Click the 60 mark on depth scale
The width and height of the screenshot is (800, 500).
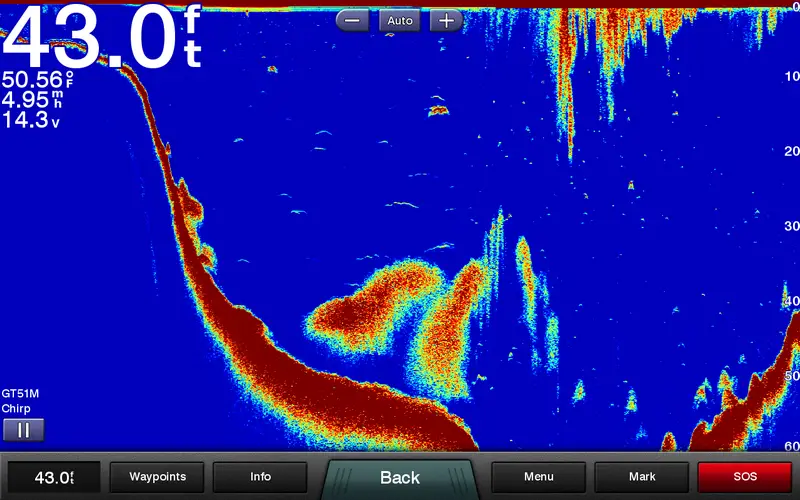tap(791, 446)
